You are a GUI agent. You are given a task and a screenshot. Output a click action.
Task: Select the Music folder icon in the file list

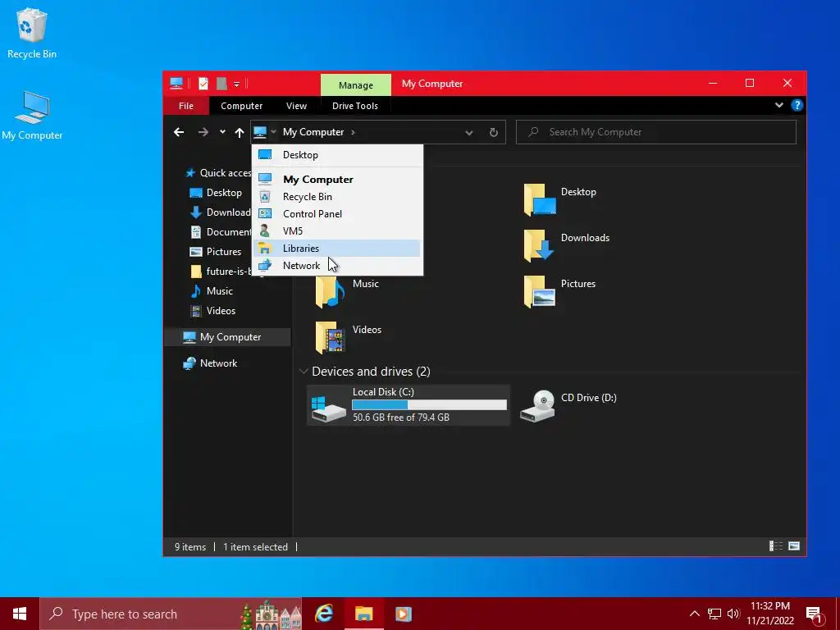330,292
